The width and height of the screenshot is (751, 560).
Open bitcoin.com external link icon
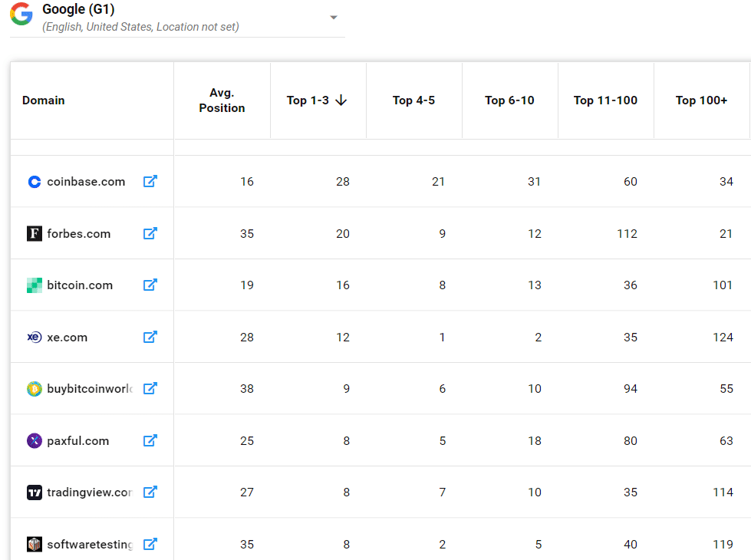(x=150, y=285)
